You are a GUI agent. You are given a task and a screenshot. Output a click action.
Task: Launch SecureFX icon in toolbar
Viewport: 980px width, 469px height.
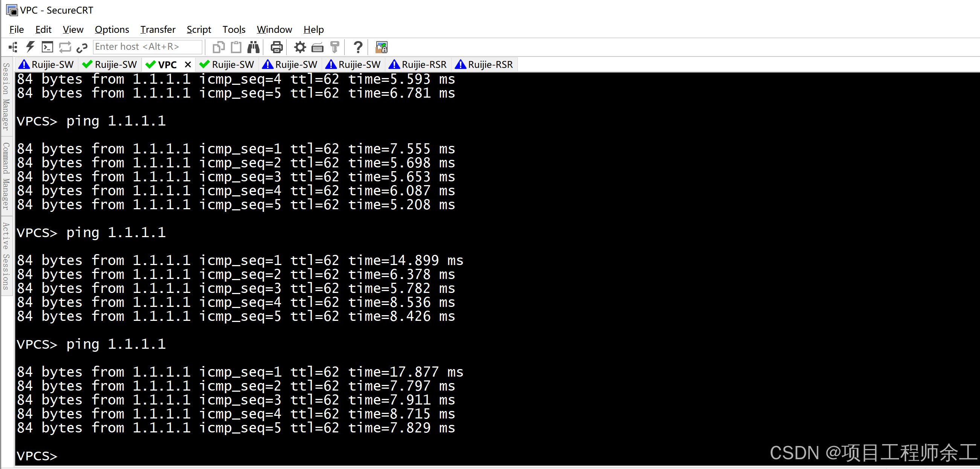coord(381,47)
